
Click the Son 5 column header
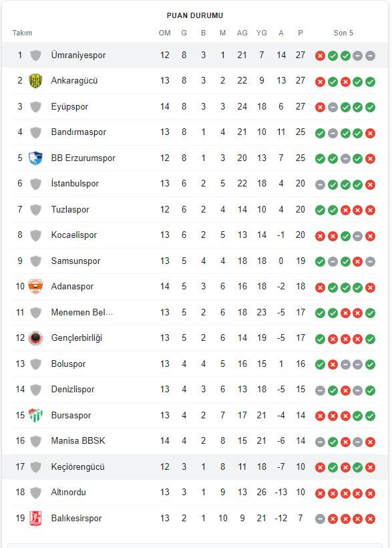pos(343,33)
